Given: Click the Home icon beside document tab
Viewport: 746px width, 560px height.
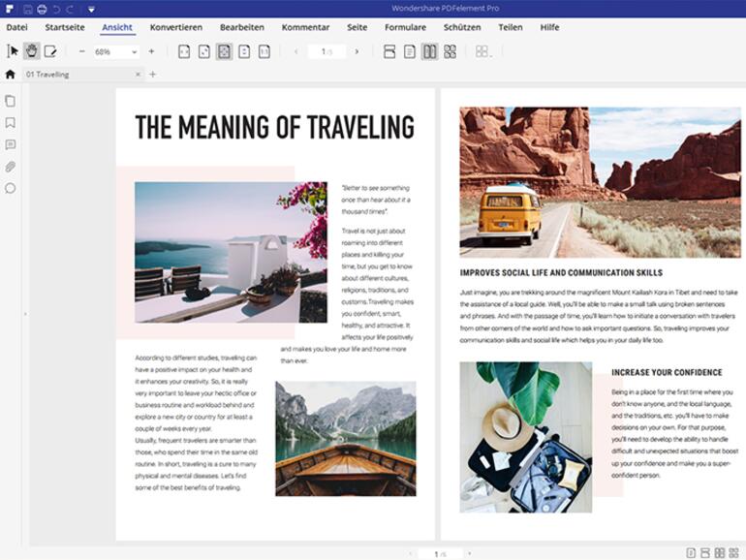Looking at the screenshot, I should pos(11,75).
